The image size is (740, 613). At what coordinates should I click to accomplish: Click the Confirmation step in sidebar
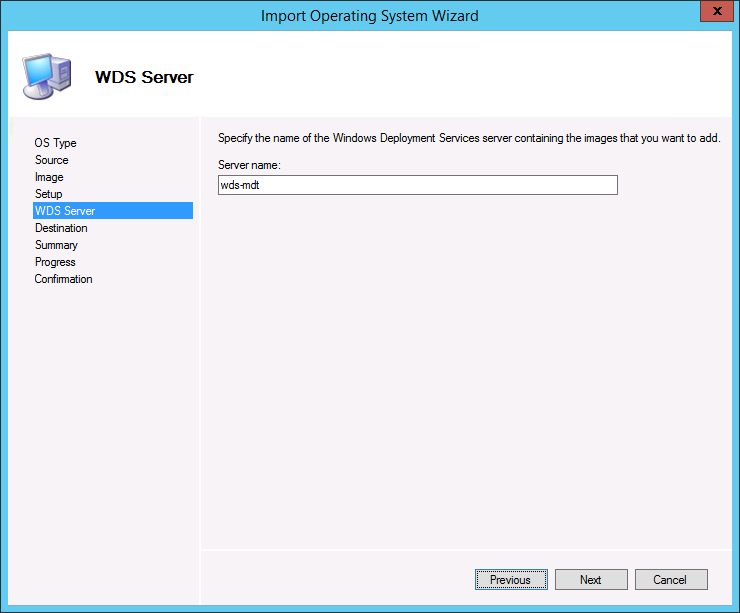64,279
